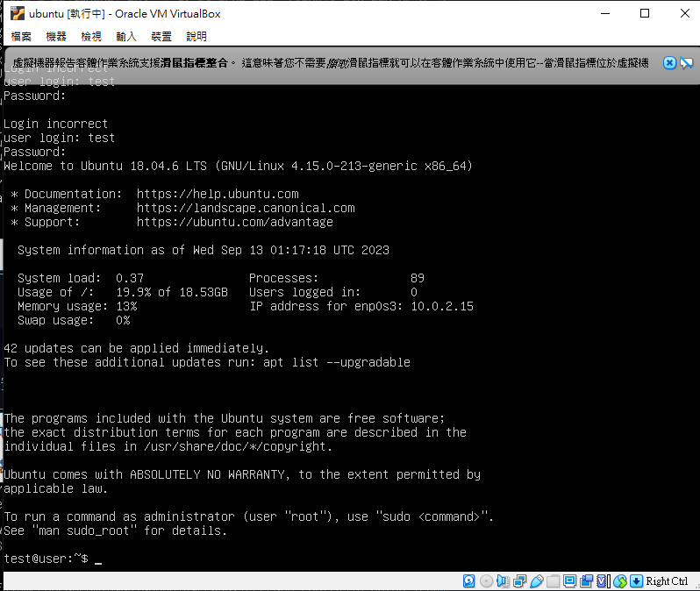This screenshot has height=591, width=700.
Task: Click the IP address 10.0.2.15
Action: tap(442, 306)
